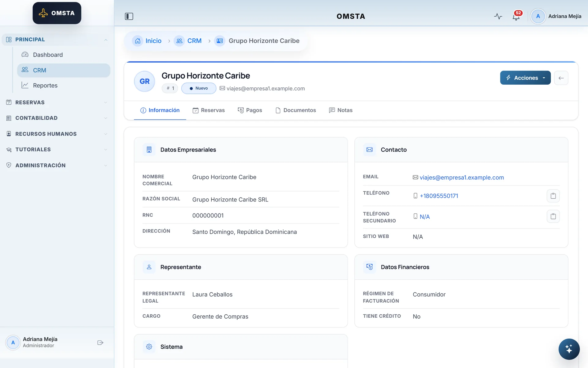Expand the RESERVAS section
The image size is (588, 368).
pyautogui.click(x=57, y=102)
